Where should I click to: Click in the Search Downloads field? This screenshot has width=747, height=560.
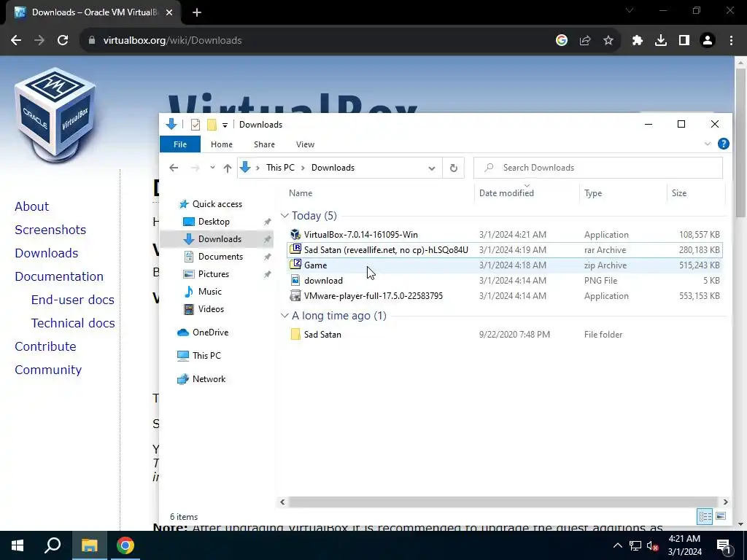coord(598,168)
